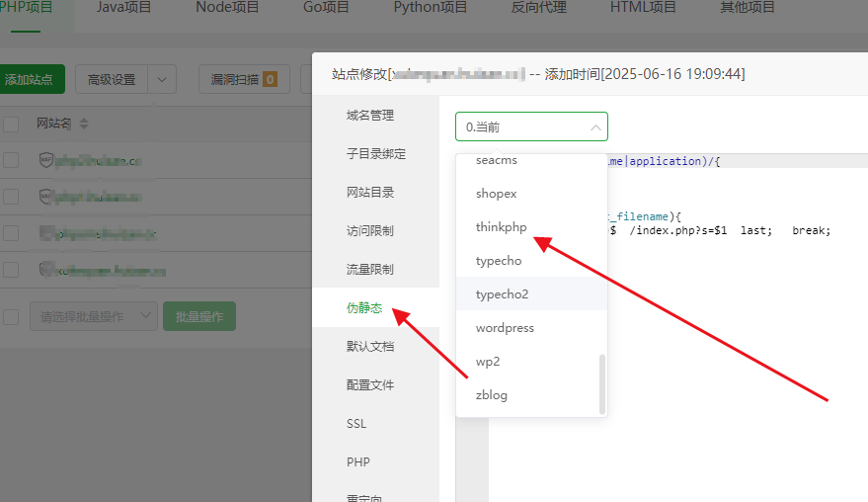Click the template list scrollbar thumb
The image size is (868, 502).
point(600,383)
